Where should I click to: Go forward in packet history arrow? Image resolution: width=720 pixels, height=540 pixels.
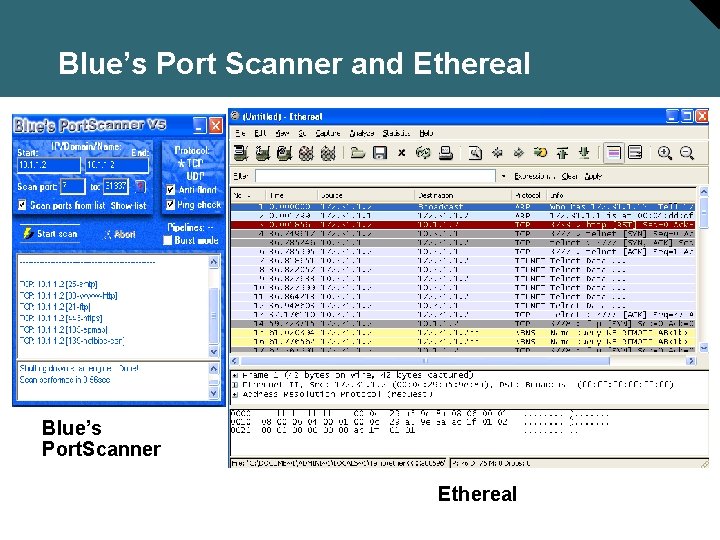[x=519, y=152]
